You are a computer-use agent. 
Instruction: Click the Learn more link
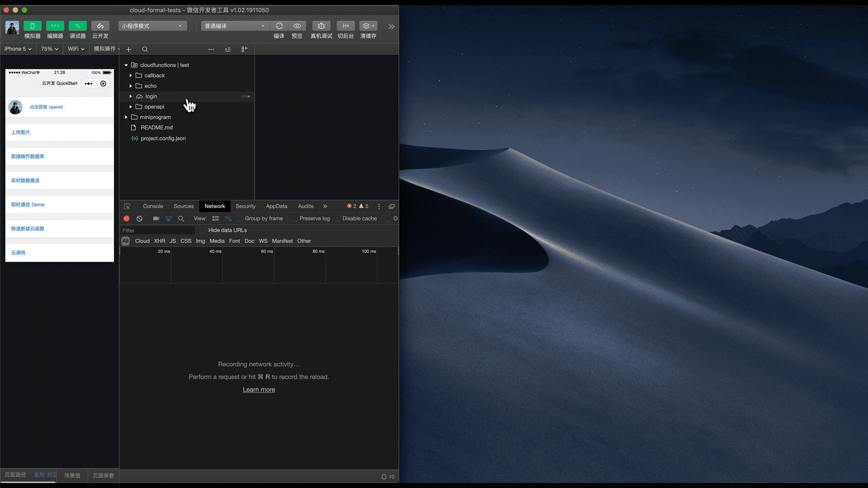coord(259,389)
